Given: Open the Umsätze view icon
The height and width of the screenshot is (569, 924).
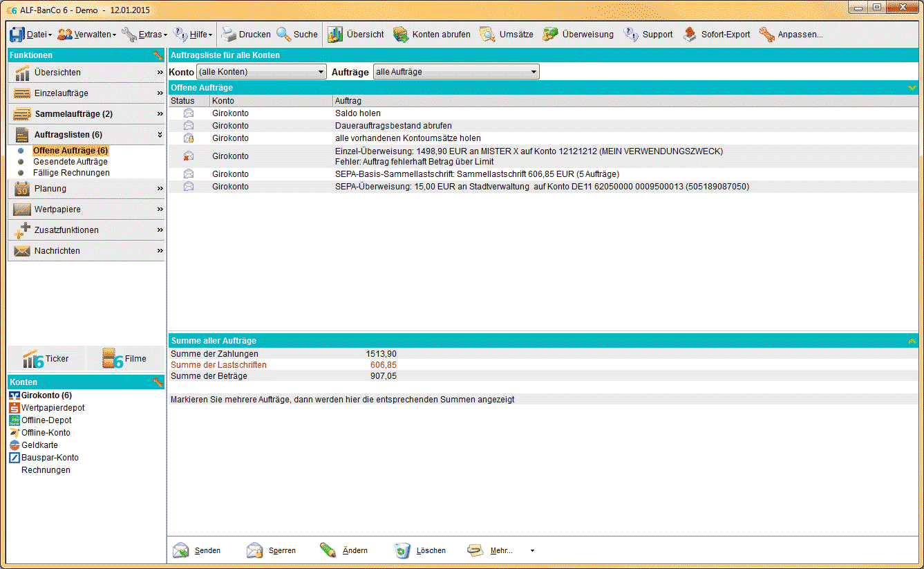Looking at the screenshot, I should click(488, 35).
